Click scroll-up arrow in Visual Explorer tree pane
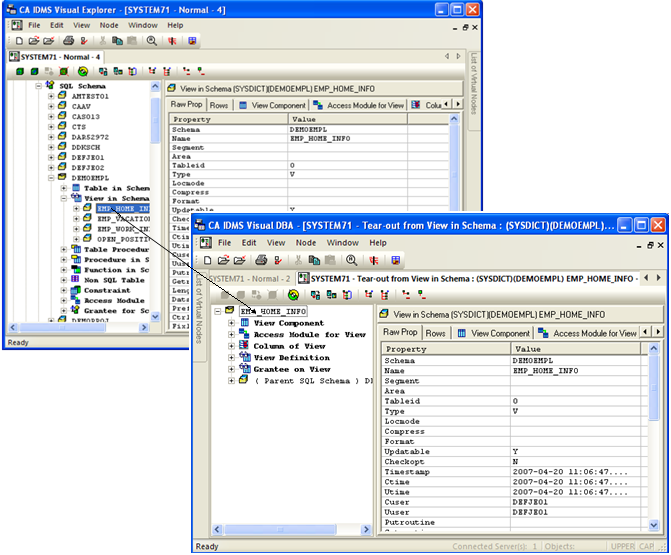 click(x=155, y=86)
